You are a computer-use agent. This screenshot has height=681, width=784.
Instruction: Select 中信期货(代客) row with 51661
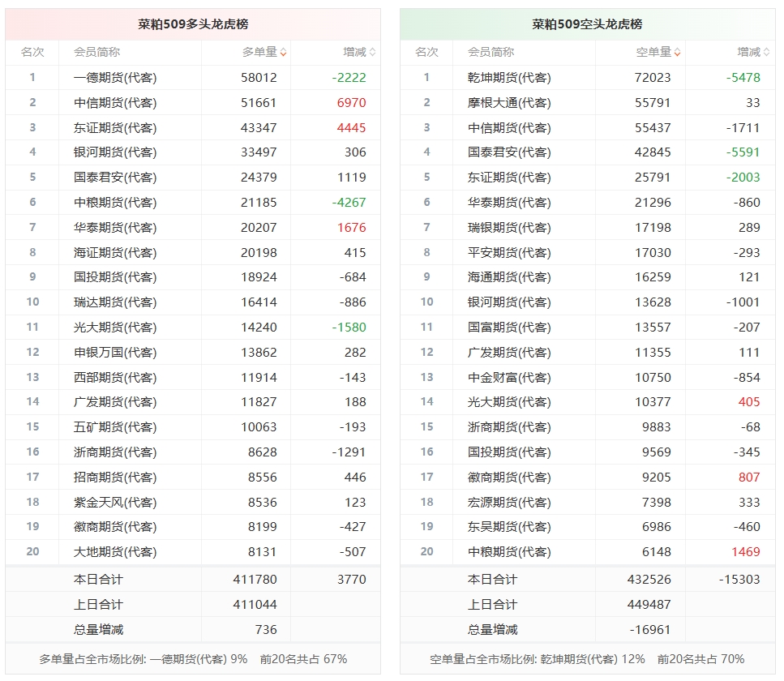(x=193, y=102)
